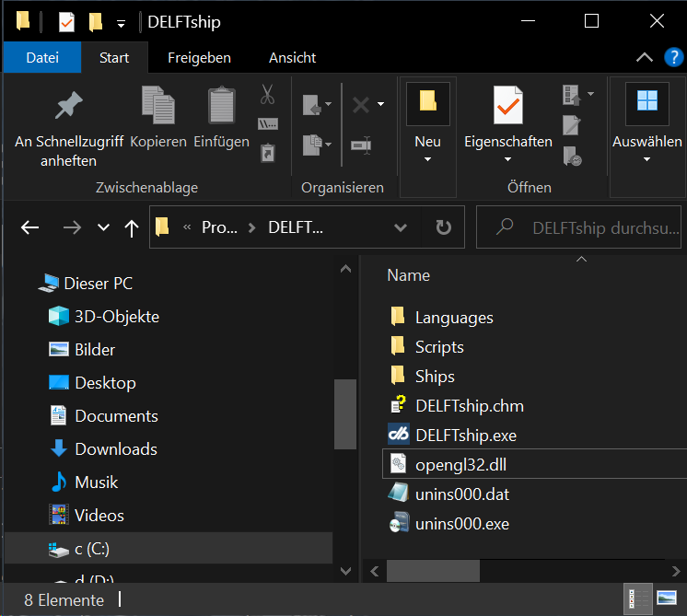Viewport: 687px width, 616px height.
Task: Click quick access toolbar properties checkmark icon
Action: [66, 22]
